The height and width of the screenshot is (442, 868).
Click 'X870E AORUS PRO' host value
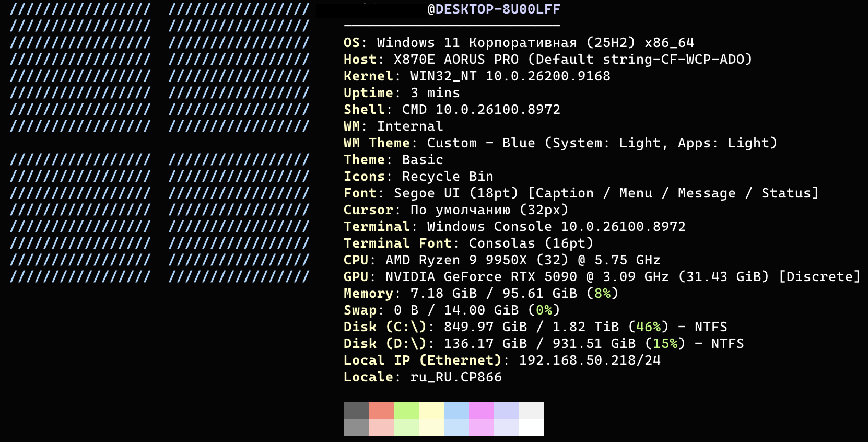point(456,60)
